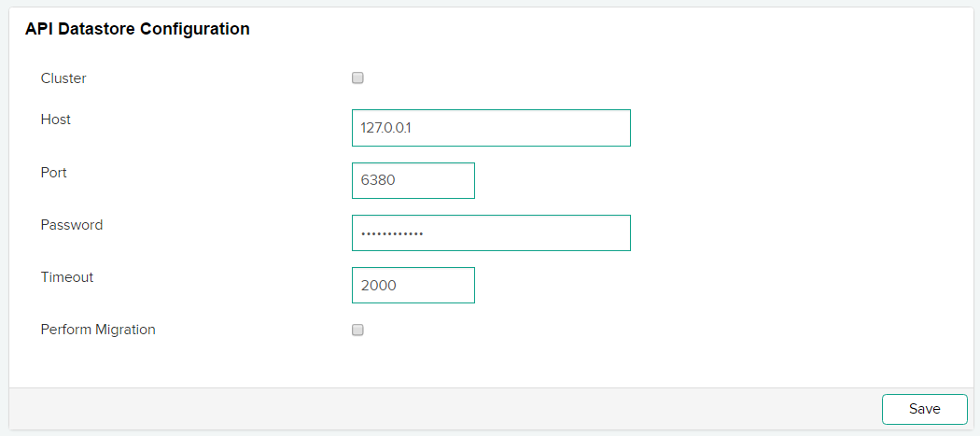The image size is (980, 436).
Task: Click the API Datastore Configuration heading
Action: [137, 29]
